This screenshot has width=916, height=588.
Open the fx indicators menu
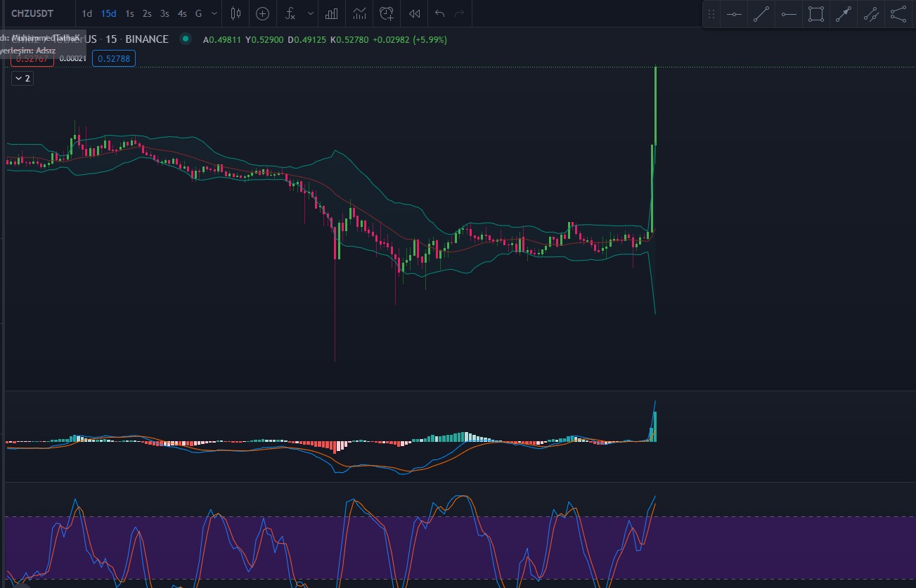click(290, 13)
